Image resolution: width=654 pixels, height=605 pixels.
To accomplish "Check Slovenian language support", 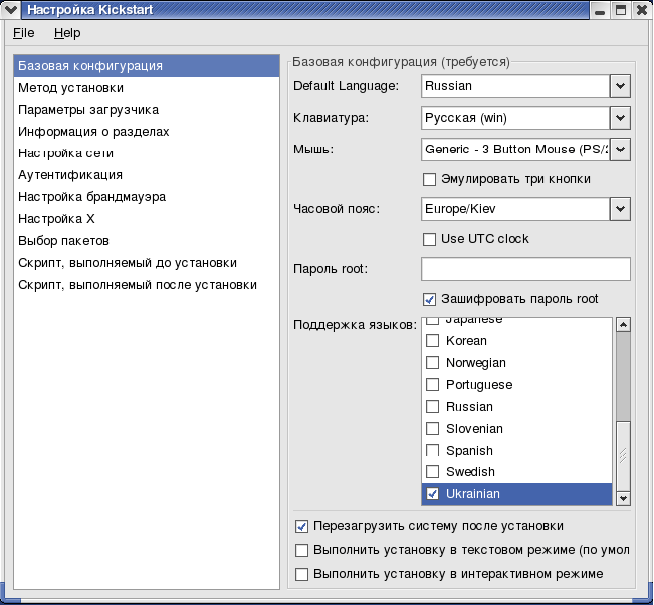I will pyautogui.click(x=433, y=429).
